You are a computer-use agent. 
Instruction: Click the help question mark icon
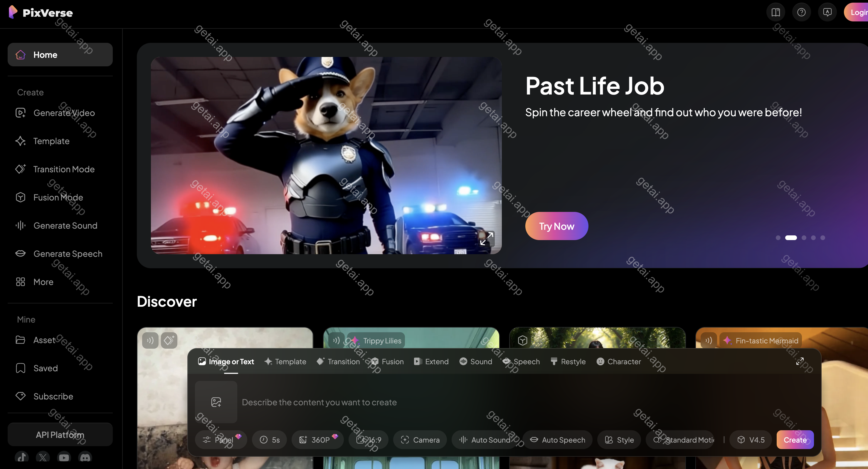click(x=801, y=12)
